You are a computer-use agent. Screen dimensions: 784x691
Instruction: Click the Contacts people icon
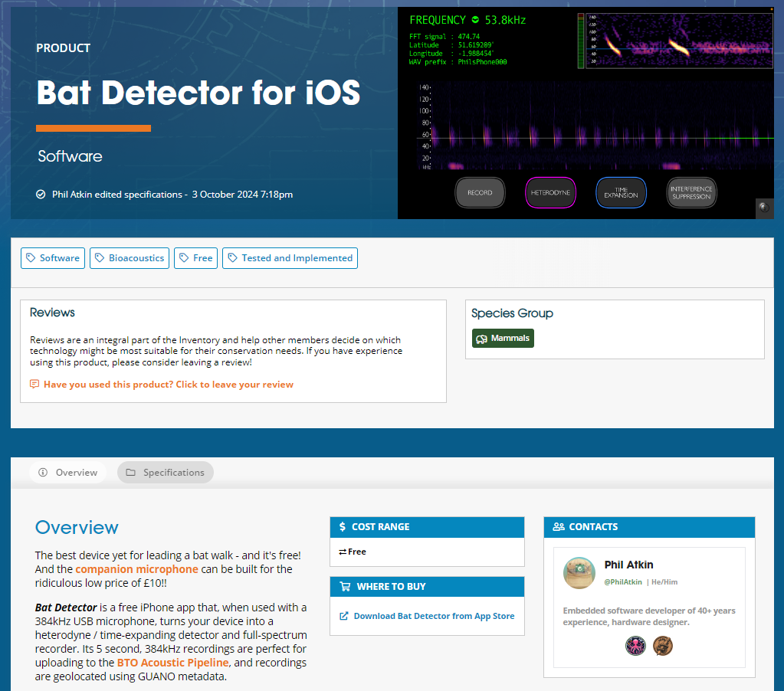point(559,526)
